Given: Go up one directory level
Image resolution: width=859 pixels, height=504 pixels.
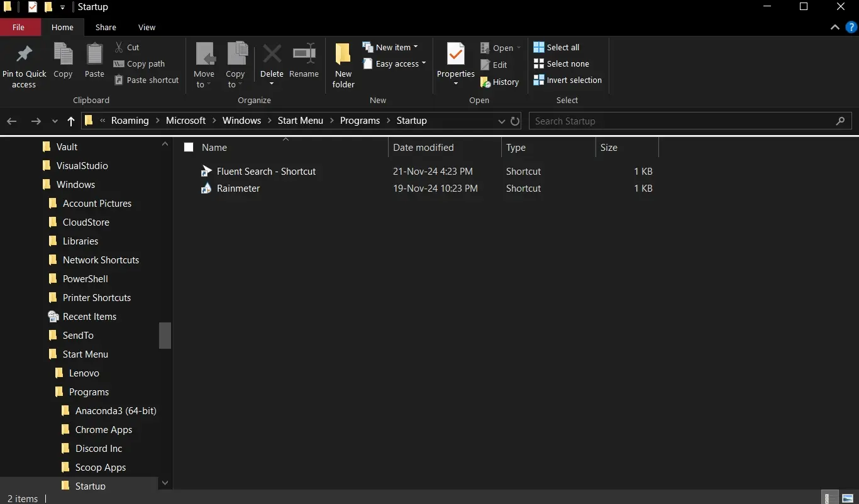Looking at the screenshot, I should [x=70, y=121].
